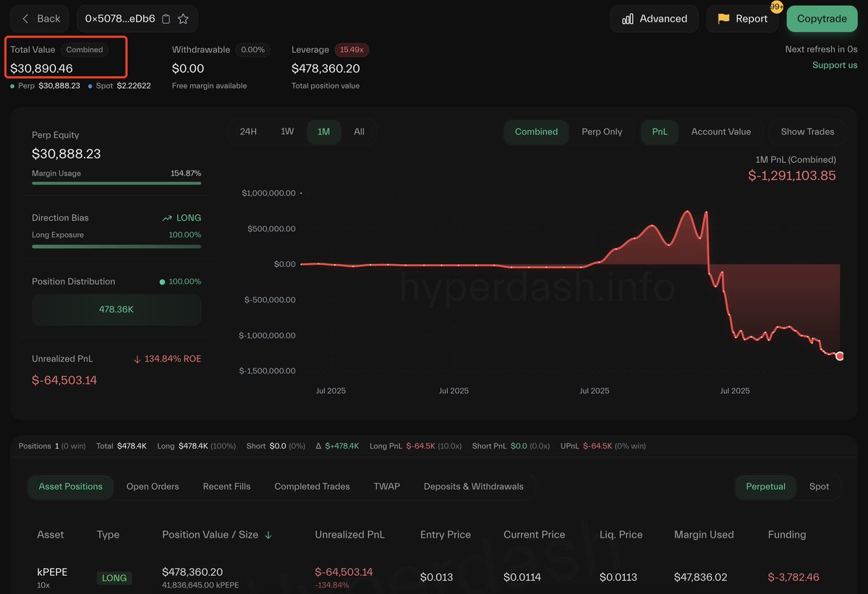Click the Combined badge next to Total Value
The image size is (868, 594).
pos(85,50)
